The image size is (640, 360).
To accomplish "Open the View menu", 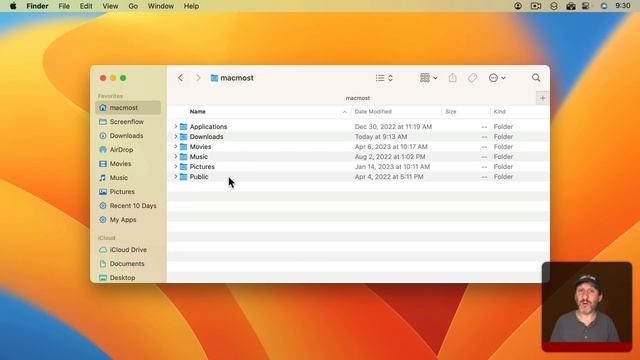I will point(110,6).
